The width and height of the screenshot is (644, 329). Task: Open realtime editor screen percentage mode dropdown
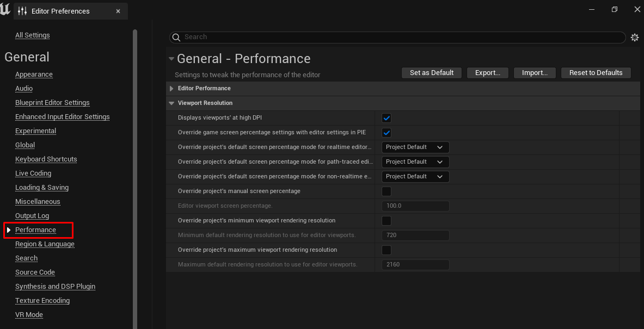[x=415, y=147]
